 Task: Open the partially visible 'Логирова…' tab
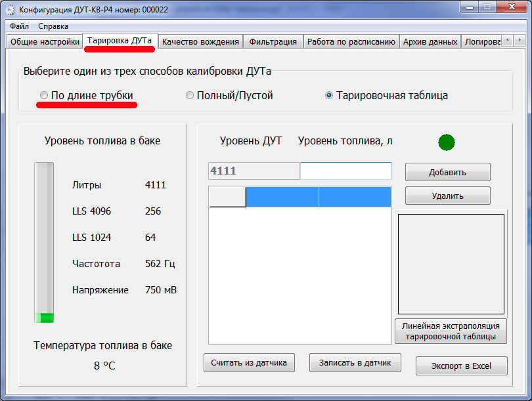(482, 42)
